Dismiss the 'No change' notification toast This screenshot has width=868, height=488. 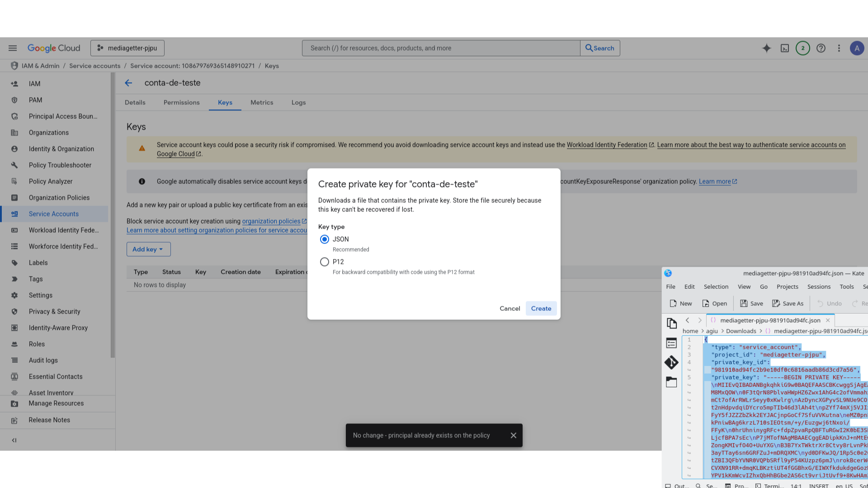coord(513,436)
